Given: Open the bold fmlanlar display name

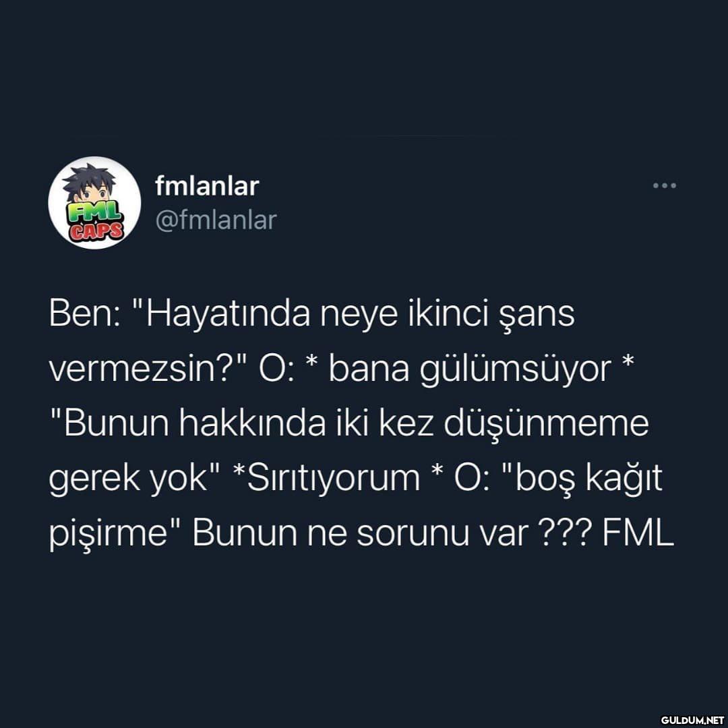Looking at the screenshot, I should 207,186.
